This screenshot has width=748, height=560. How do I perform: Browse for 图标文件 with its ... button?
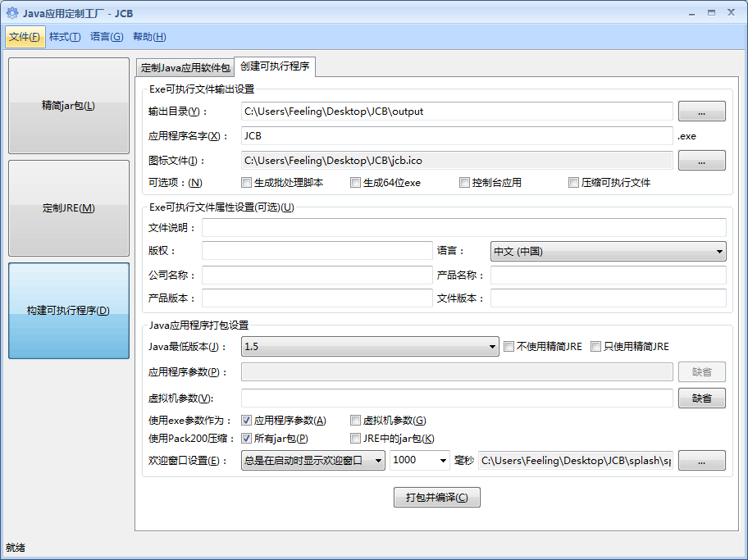702,160
